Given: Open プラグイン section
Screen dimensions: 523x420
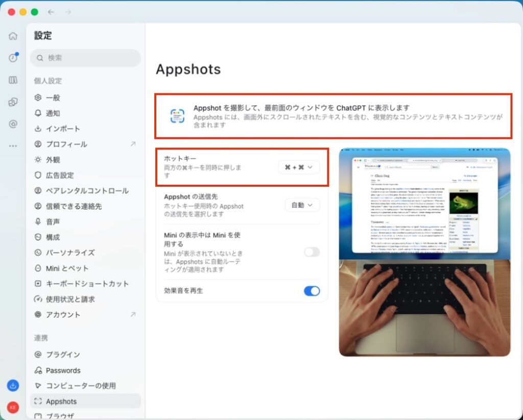Looking at the screenshot, I should coord(85,354).
